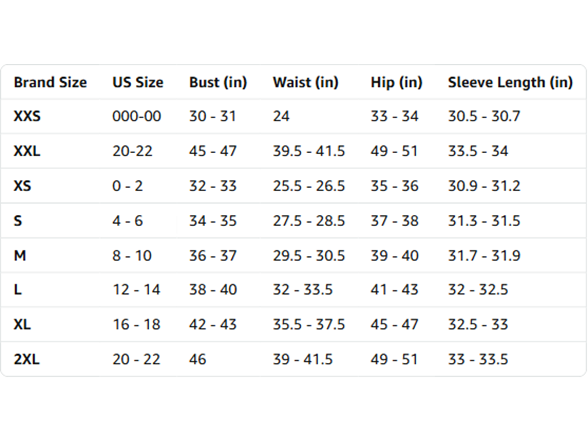Click the 46 bust cell in 2XL row

198,359
